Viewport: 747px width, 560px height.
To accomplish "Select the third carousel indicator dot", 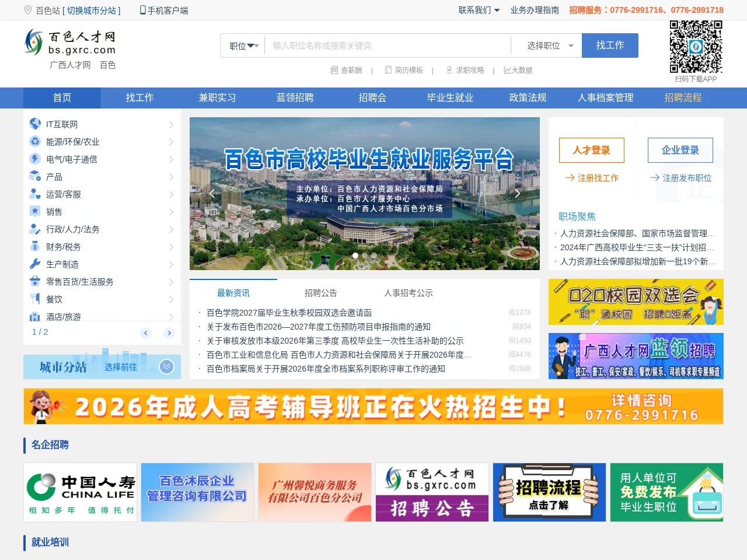I will click(x=374, y=256).
